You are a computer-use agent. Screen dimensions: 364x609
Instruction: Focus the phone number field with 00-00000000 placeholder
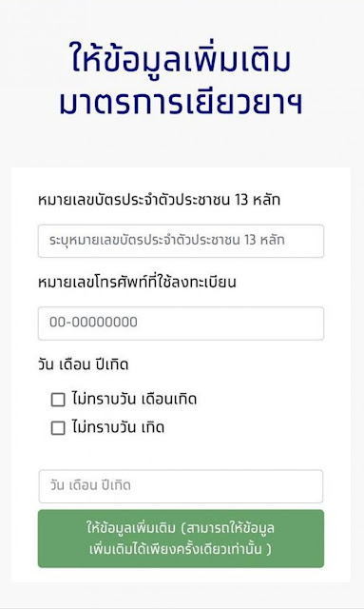[181, 324]
